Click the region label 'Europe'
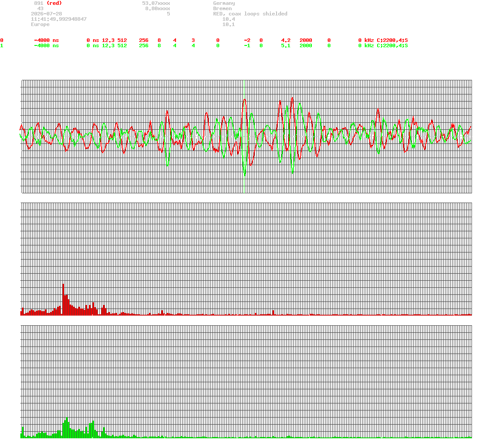The image size is (483, 448). pos(40,24)
